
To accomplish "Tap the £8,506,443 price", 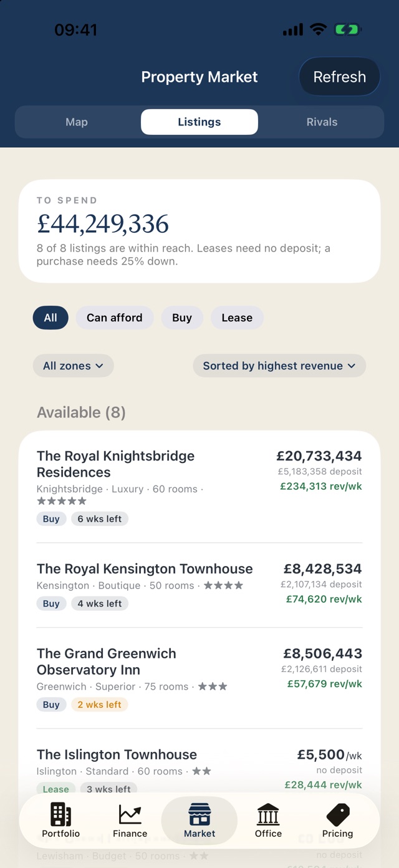I will click(323, 654).
